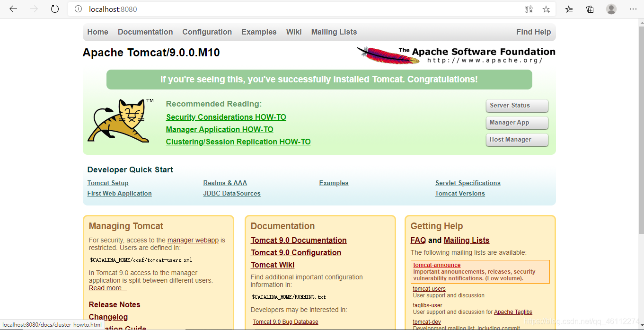
Task: Open Wiki in the top navigation
Action: point(294,32)
